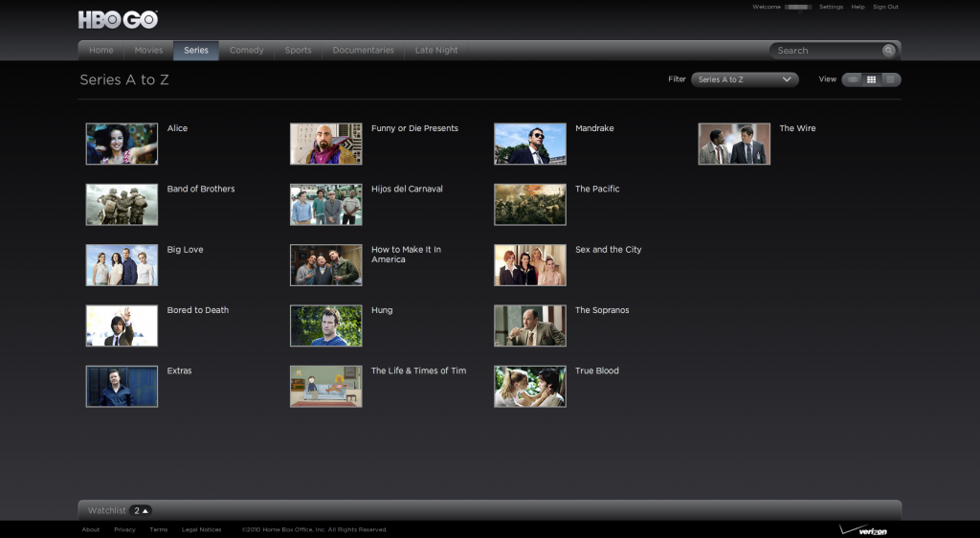
Task: Click the Sex and the City title
Action: (608, 249)
